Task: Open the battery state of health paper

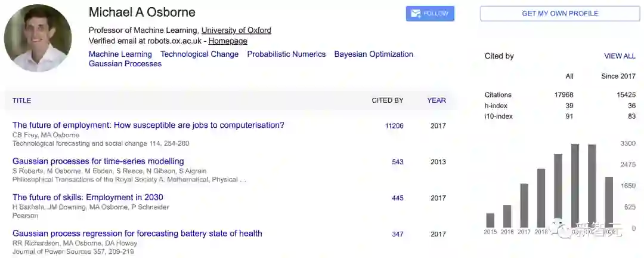Action: [x=137, y=234]
